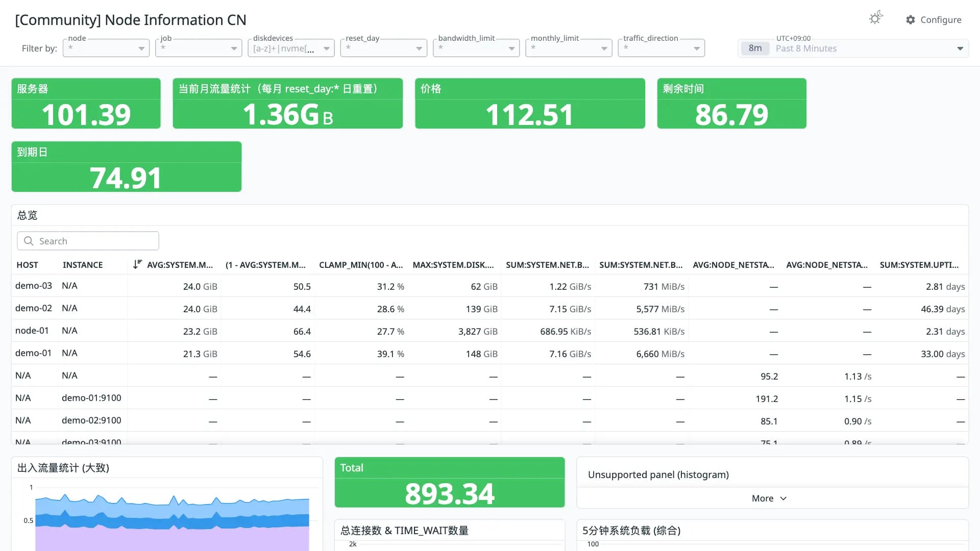
Task: Click the 总连接数 & TIME_WAIT数量 panel title
Action: 404,531
